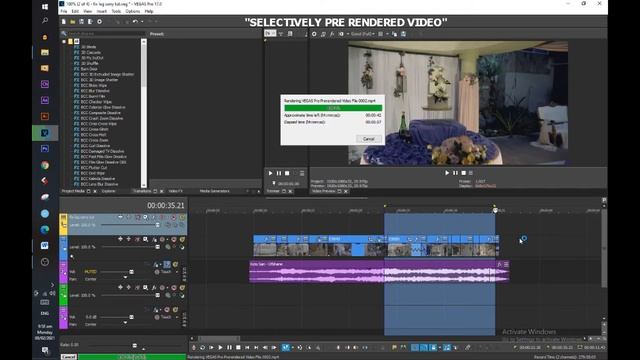Cancel render in status bar
Image resolution: width=640 pixels, height=360 pixels.
[x=69, y=357]
